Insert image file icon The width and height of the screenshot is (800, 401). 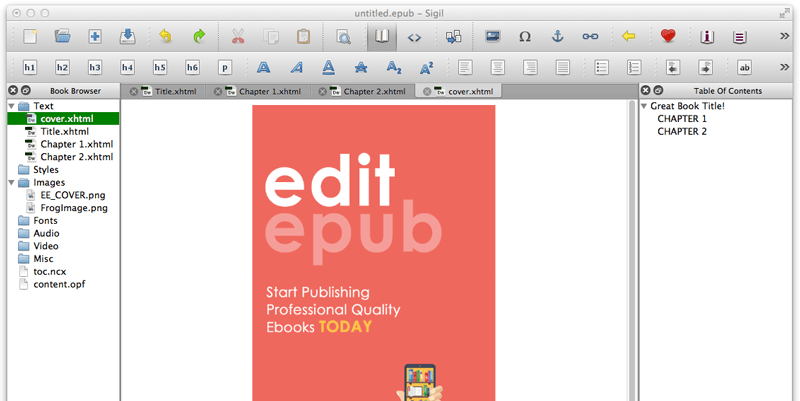(x=492, y=36)
